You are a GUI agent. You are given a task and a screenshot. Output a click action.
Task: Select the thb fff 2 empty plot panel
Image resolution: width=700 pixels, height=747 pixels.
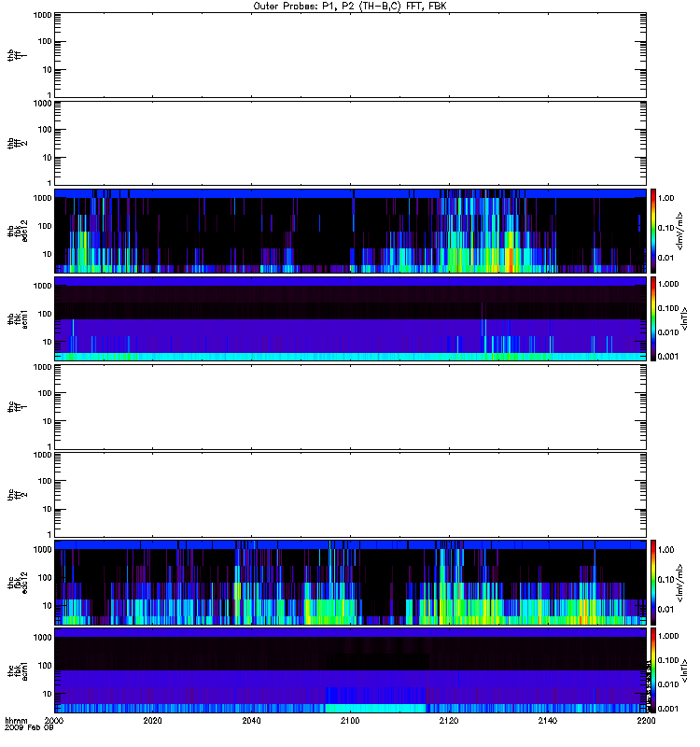350,143
